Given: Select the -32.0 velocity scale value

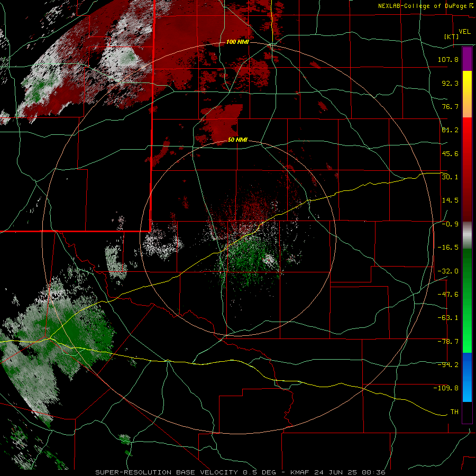Looking at the screenshot, I should pyautogui.click(x=448, y=271).
